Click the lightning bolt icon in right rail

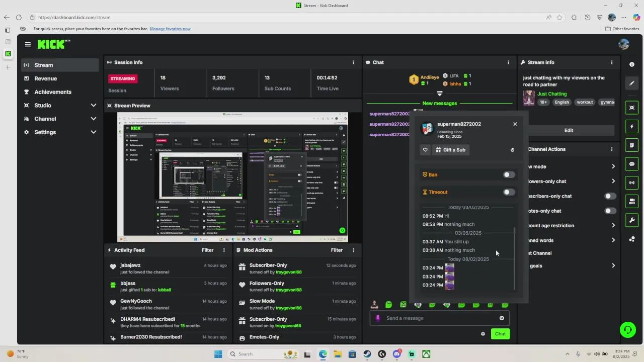click(632, 126)
